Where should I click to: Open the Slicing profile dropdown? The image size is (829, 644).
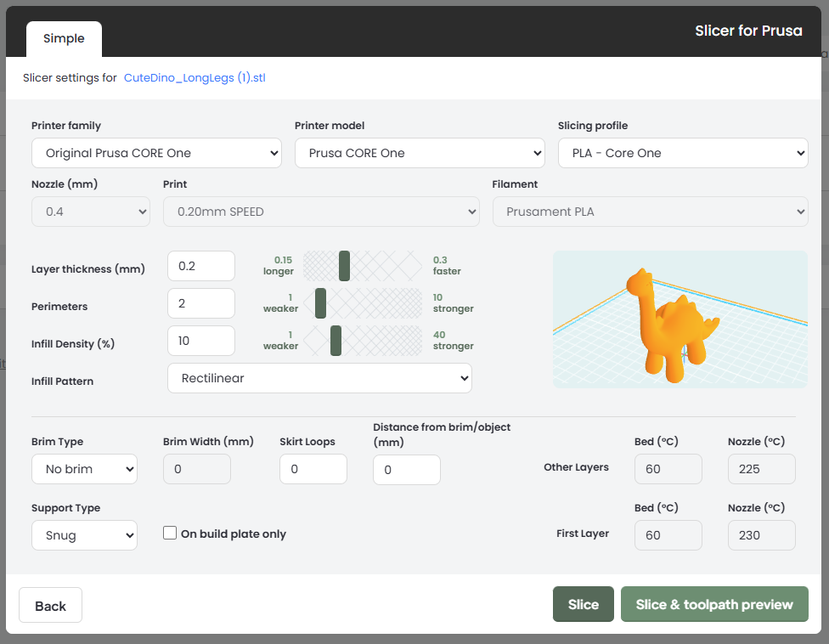point(683,153)
